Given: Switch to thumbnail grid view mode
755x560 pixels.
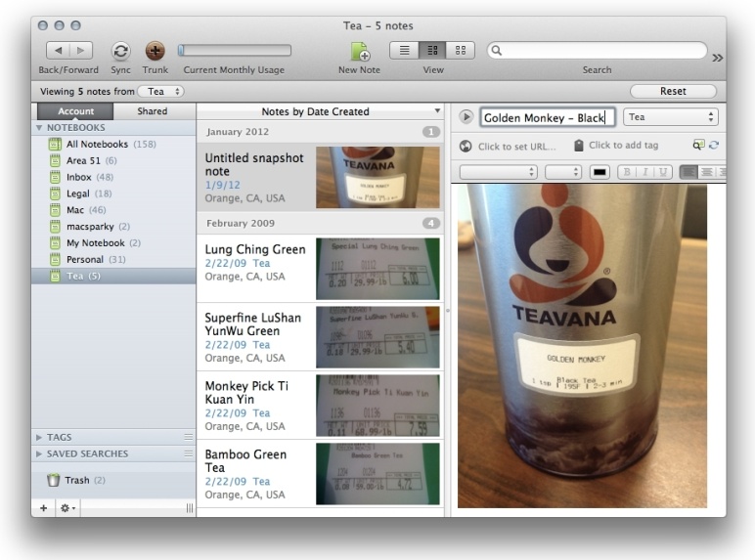Looking at the screenshot, I should click(x=461, y=50).
